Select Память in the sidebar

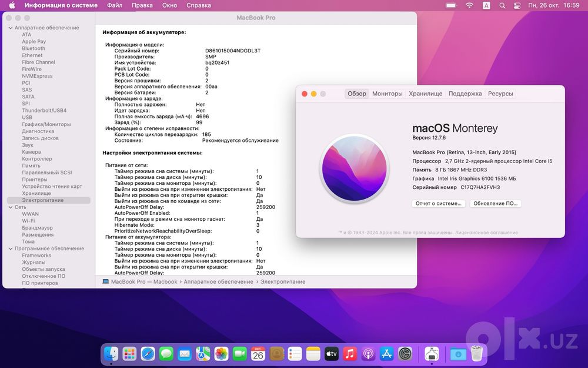pos(31,165)
